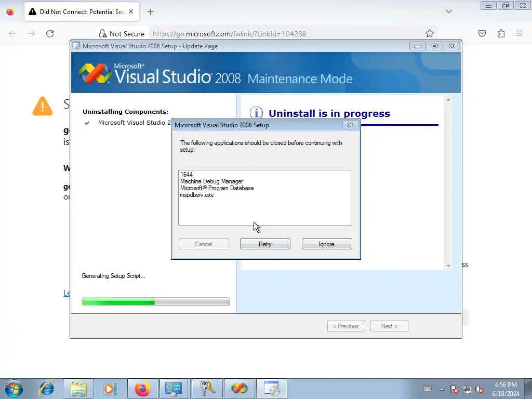
Task: Show hidden system tray icons
Action: click(x=442, y=389)
